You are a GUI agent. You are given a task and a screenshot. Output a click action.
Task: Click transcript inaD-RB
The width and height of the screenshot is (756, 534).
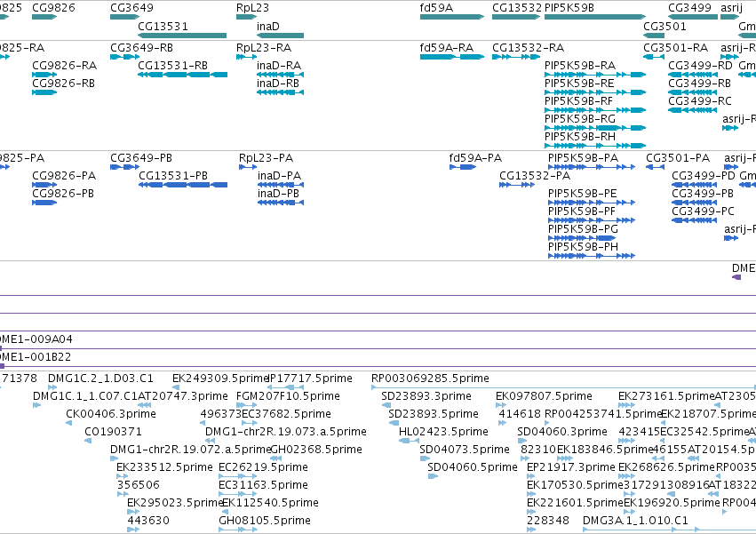[x=280, y=92]
